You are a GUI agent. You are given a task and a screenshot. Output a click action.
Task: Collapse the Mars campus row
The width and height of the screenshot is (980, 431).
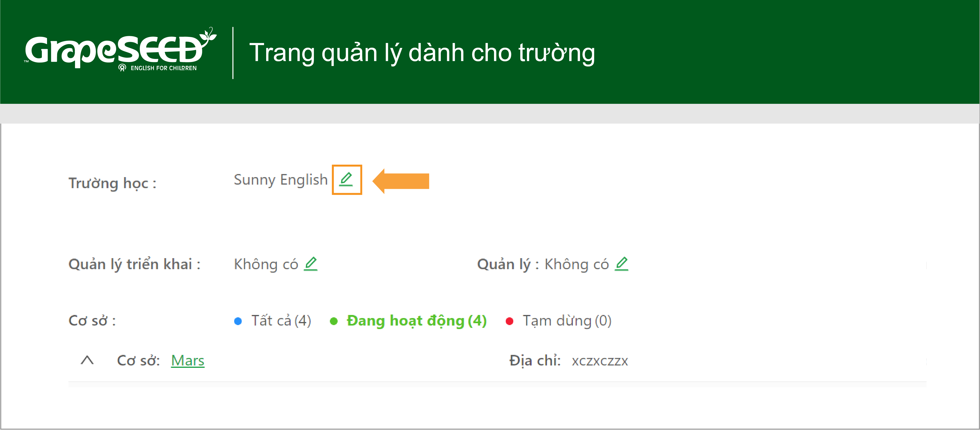87,360
